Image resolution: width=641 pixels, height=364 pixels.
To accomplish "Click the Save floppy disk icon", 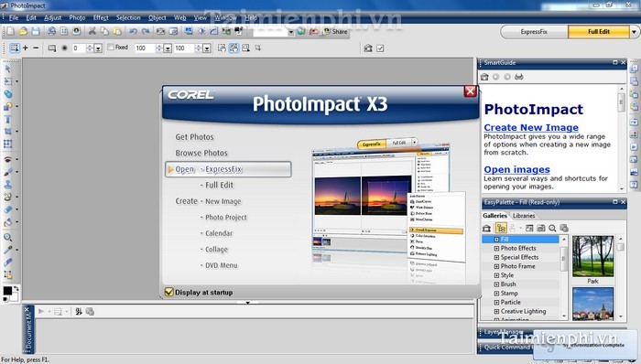I will 36,31.
